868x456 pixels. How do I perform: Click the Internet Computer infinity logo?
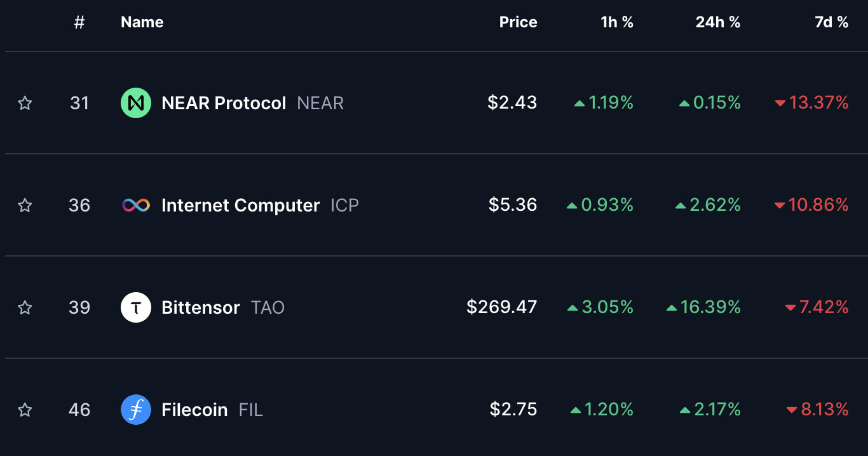136,205
